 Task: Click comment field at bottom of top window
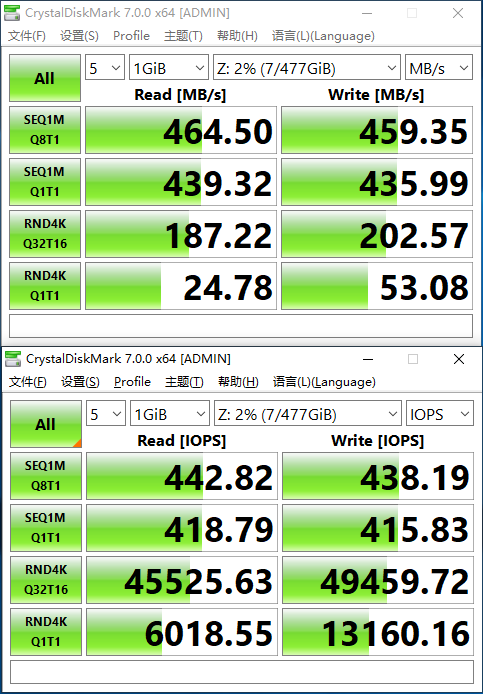click(241, 326)
